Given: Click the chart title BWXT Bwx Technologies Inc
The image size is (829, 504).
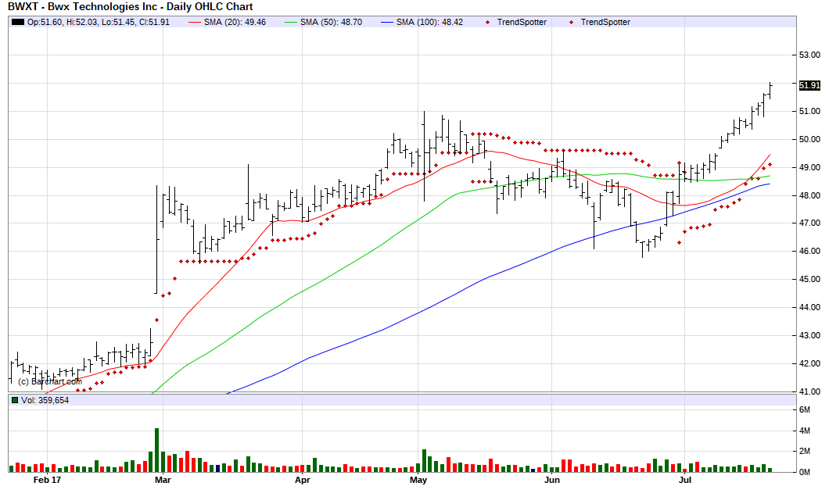Looking at the screenshot, I should point(131,7).
